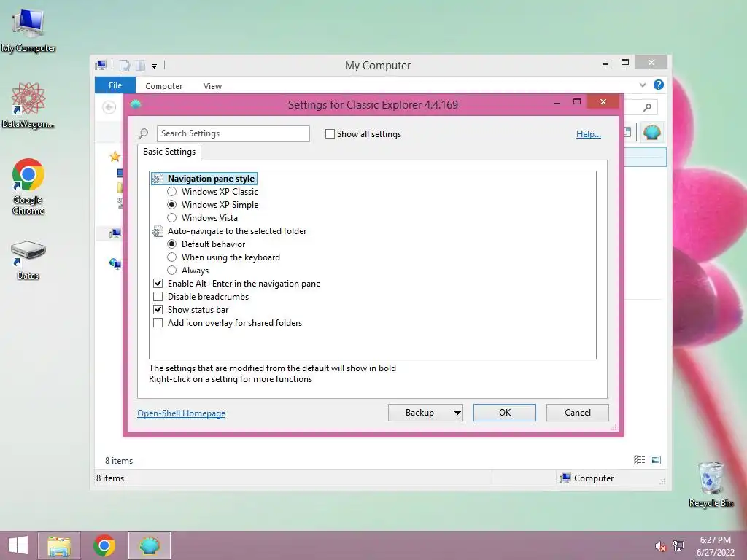This screenshot has width=747, height=560.
Task: Open My Computer desktop icon
Action: [x=28, y=31]
